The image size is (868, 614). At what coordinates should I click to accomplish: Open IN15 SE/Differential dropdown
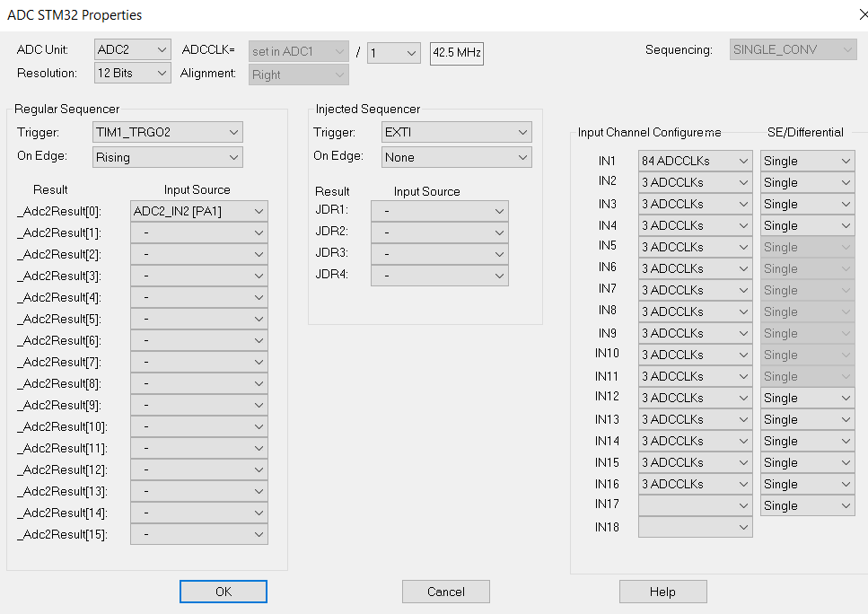(808, 463)
